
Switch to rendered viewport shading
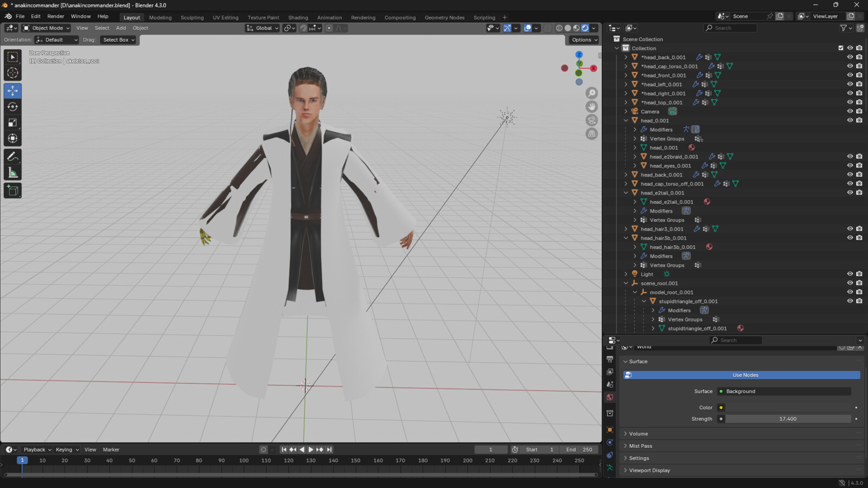click(x=585, y=28)
